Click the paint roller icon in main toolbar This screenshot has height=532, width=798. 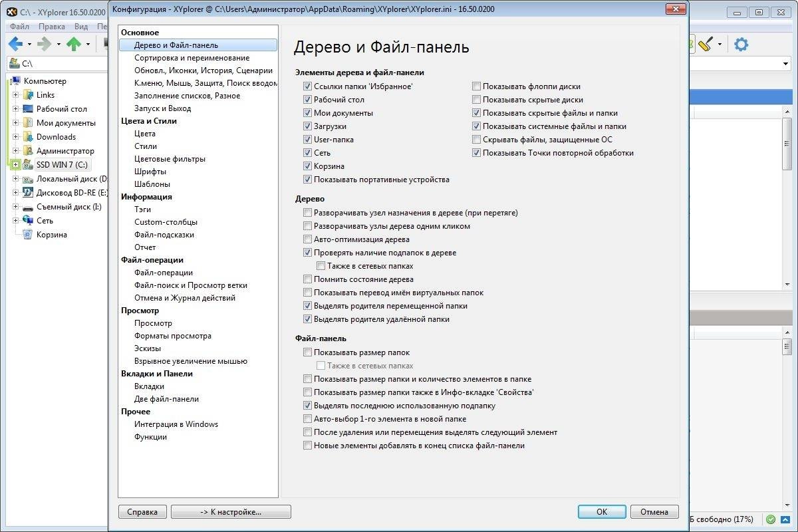[x=706, y=45]
